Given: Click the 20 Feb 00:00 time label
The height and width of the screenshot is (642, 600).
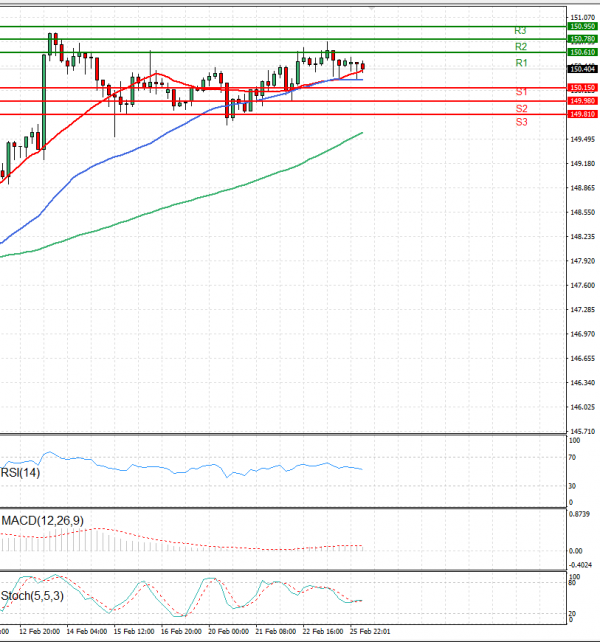Looking at the screenshot, I should point(229,631).
